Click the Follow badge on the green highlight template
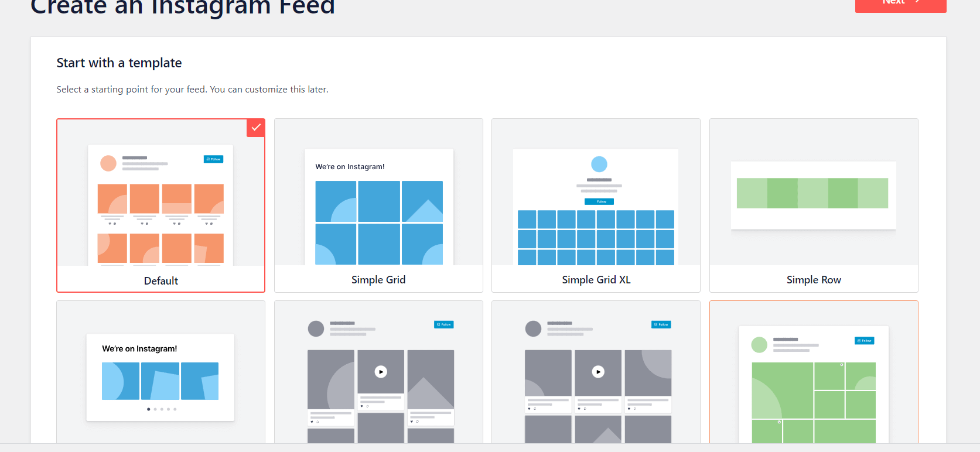The image size is (980, 452). click(864, 340)
